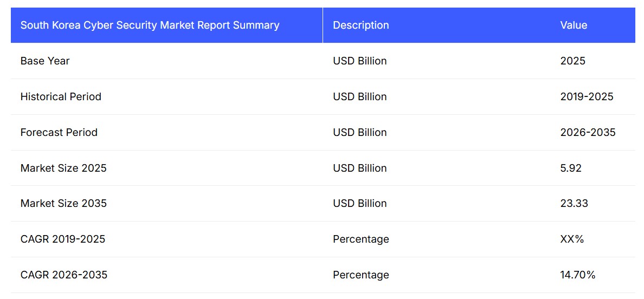Viewport: 644px width, 299px height.
Task: Select the 'Market Size 2035' row label
Action: (x=63, y=204)
